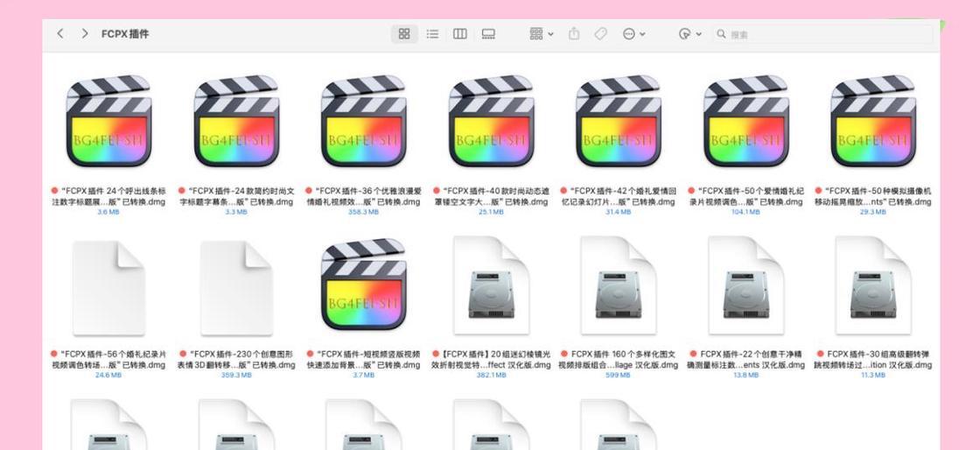
Task: Click the file name starting 24个呼出线条标注数字
Action: tap(108, 196)
